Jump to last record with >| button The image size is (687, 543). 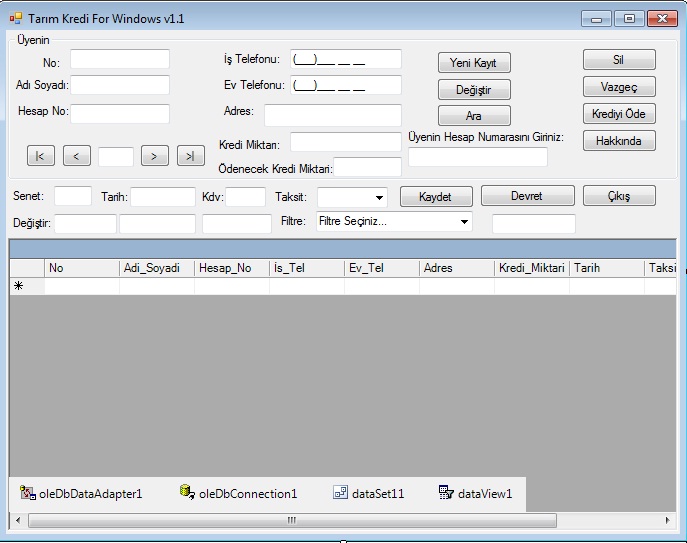(191, 155)
